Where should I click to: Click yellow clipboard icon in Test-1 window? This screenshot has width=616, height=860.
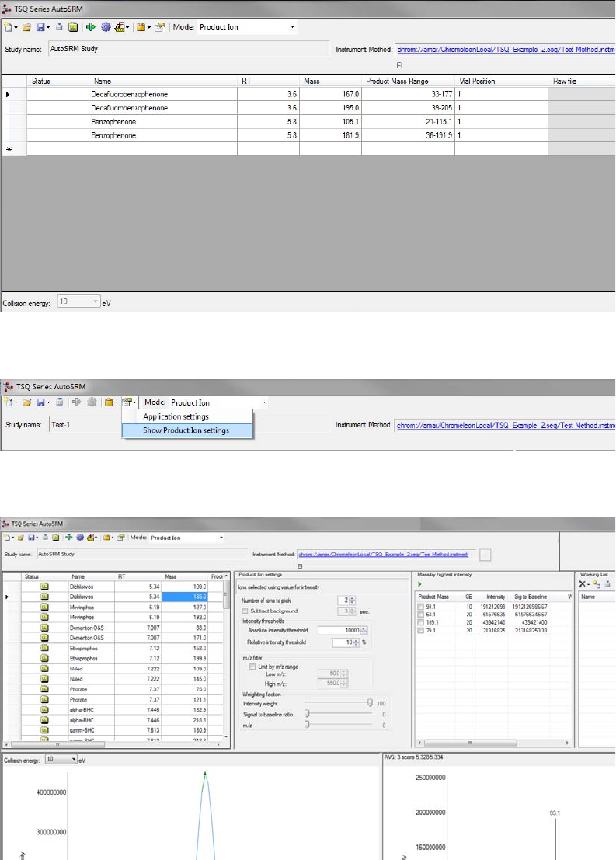[110, 402]
